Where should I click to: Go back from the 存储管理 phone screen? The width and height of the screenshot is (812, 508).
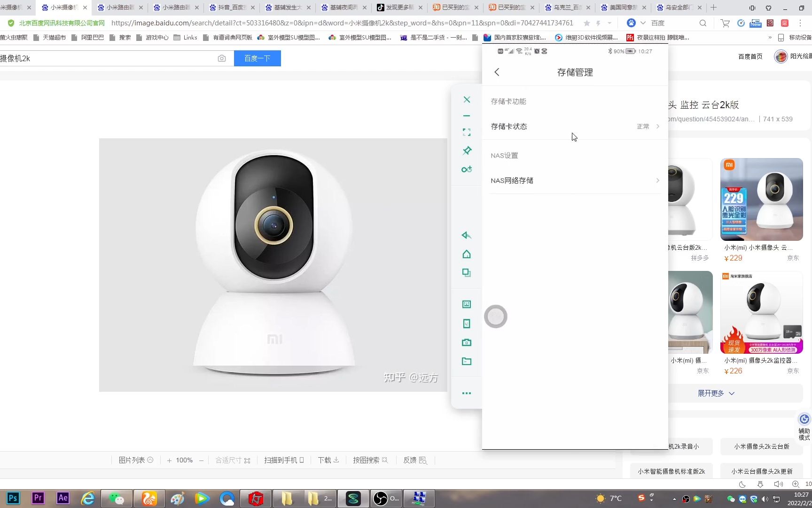(x=497, y=72)
